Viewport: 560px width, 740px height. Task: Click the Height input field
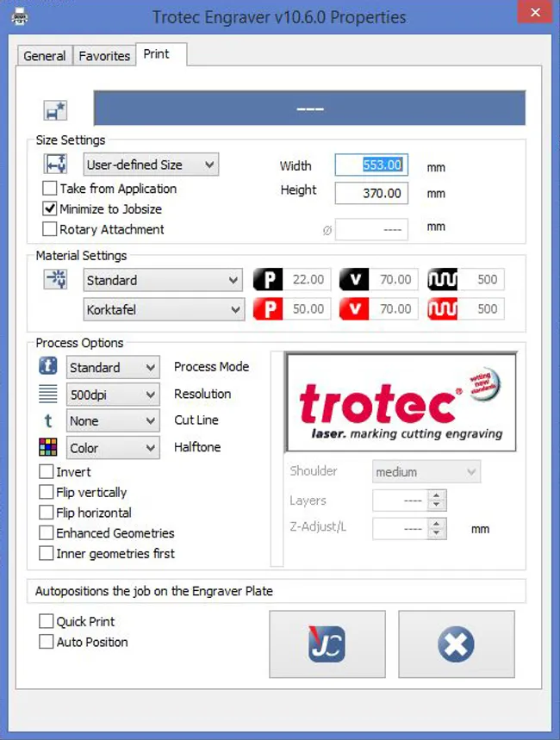pyautogui.click(x=371, y=193)
